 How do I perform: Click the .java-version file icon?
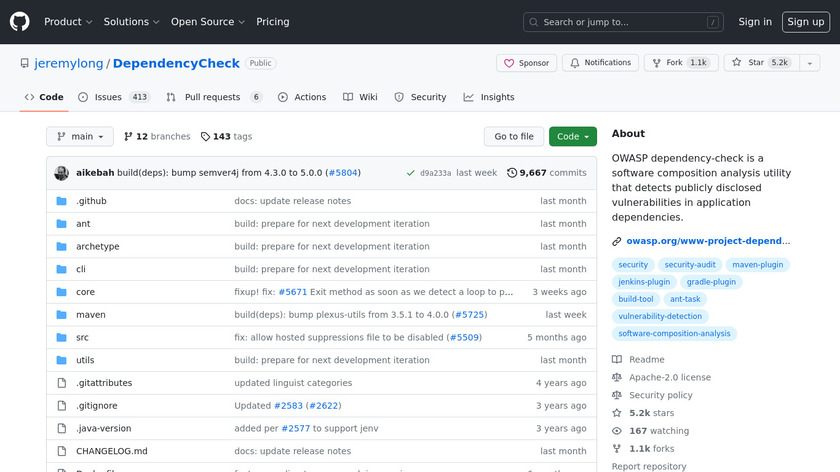point(62,429)
